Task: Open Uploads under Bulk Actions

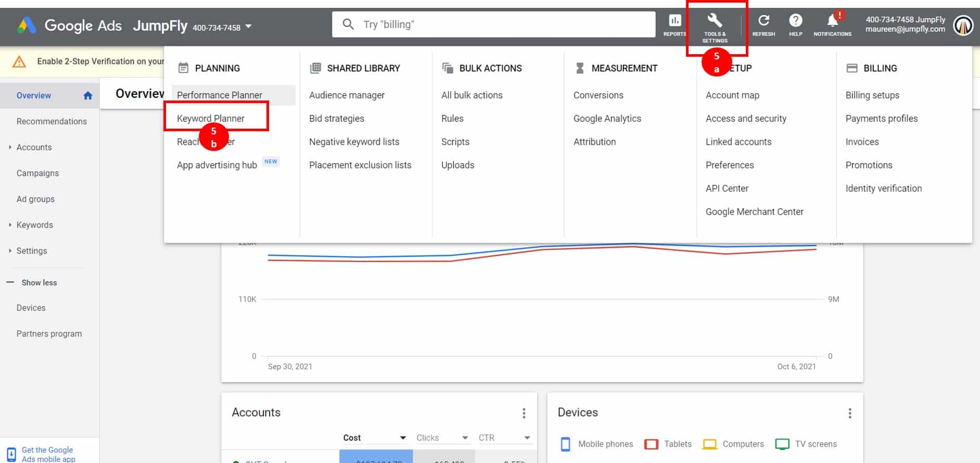Action: [458, 165]
